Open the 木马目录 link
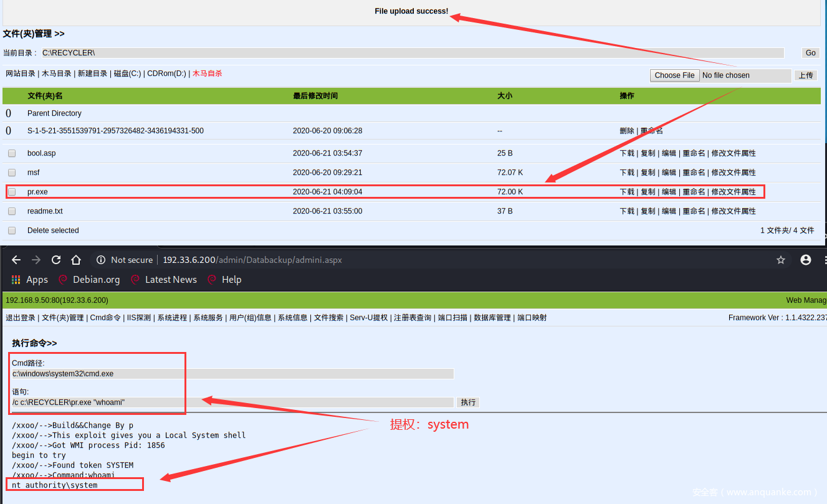This screenshot has height=504, width=827. 57,74
